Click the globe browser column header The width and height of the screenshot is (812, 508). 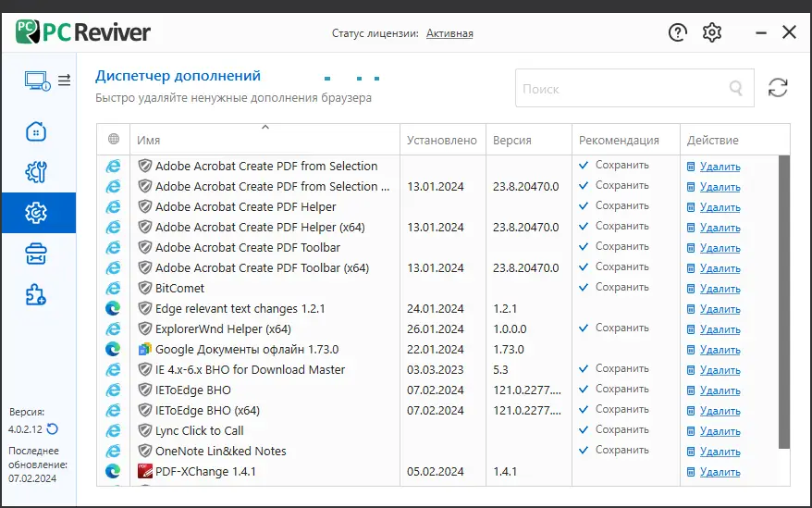pos(114,140)
